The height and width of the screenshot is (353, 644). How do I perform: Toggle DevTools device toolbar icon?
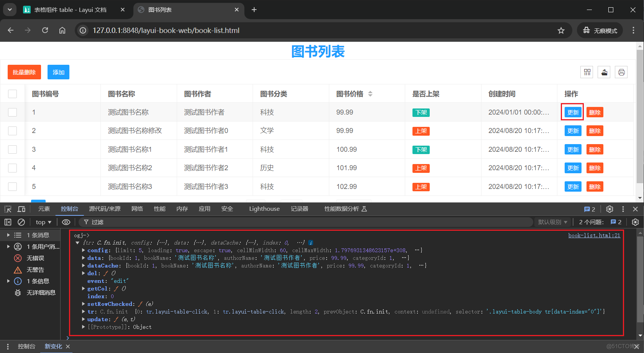(x=21, y=209)
